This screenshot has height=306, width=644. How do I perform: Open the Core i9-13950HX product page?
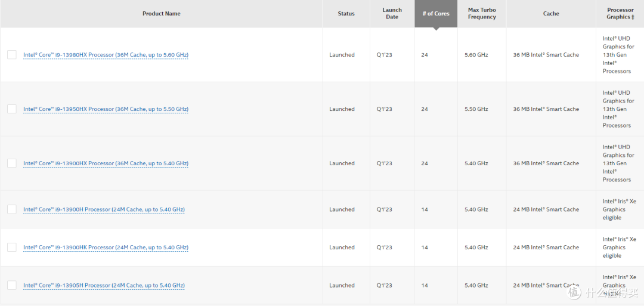pos(106,109)
